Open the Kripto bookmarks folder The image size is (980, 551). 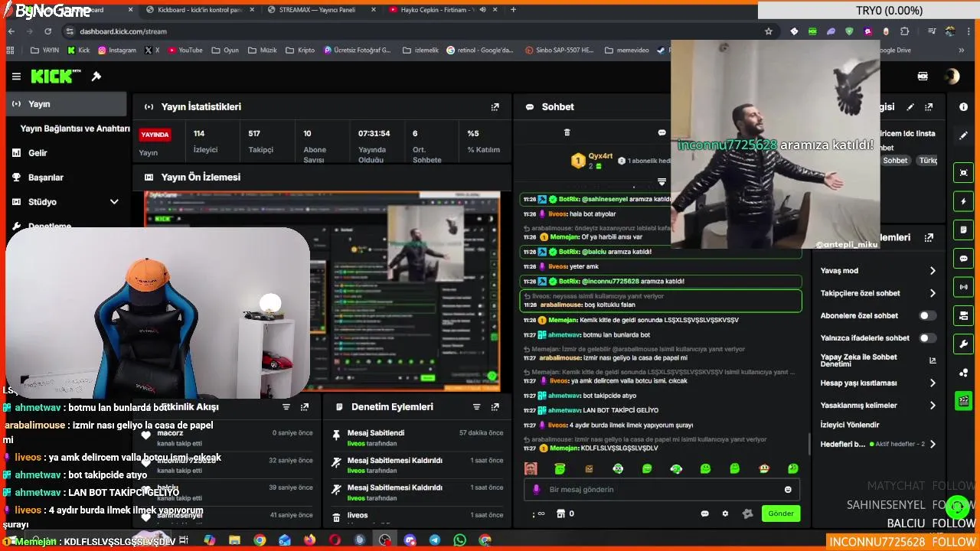click(x=300, y=51)
